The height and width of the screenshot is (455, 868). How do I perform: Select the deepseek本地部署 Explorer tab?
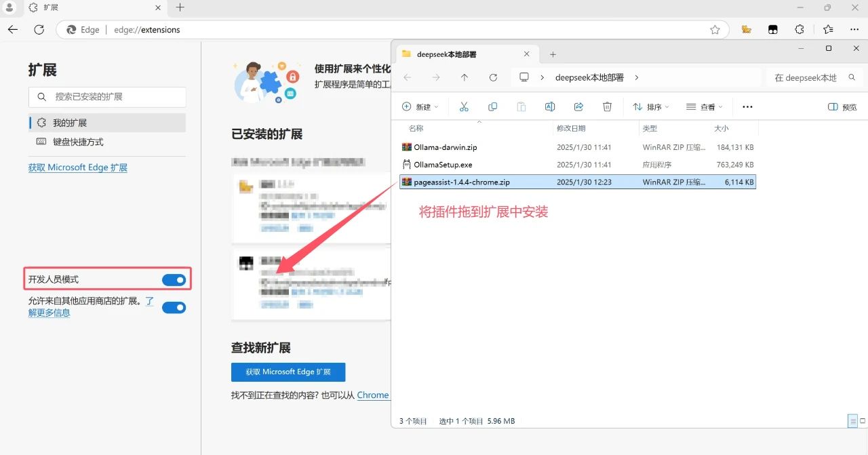pos(467,54)
